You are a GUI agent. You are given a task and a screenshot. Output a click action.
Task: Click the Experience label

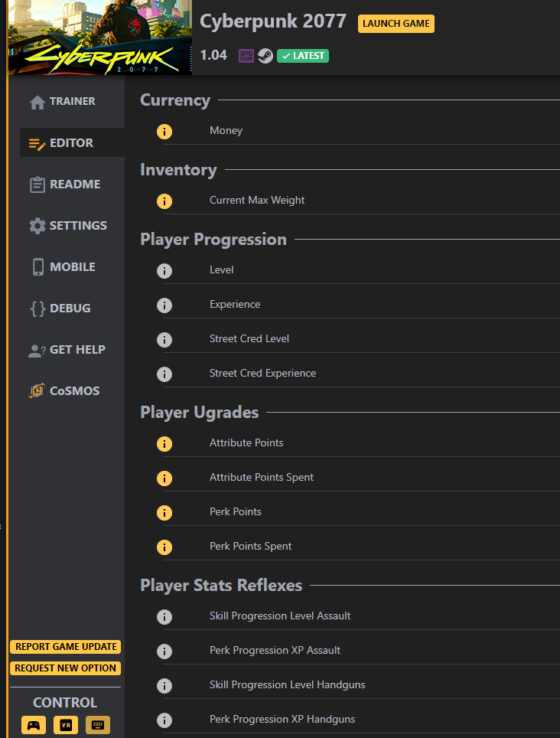pyautogui.click(x=235, y=305)
